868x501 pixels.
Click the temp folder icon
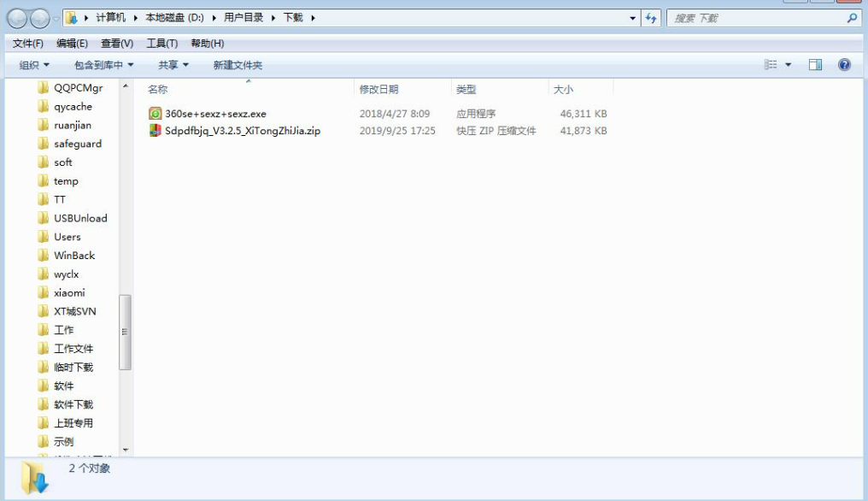[x=44, y=181]
